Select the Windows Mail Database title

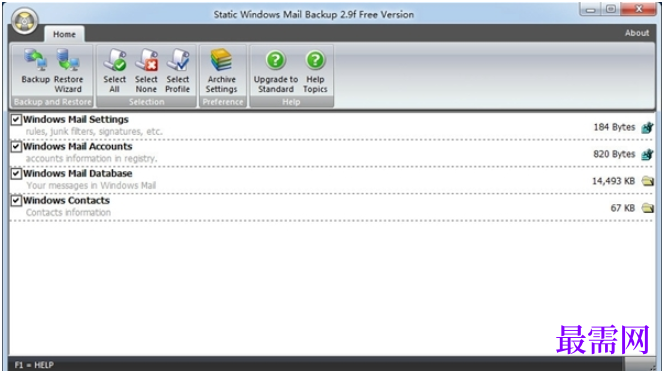[78, 173]
